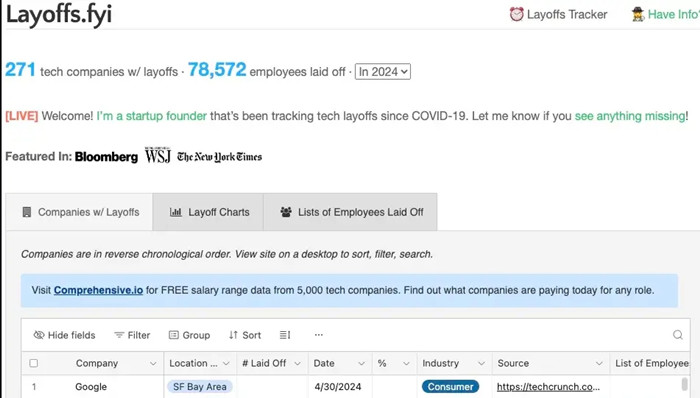
Task: Switch to the Layoff Charts tab
Action: pyautogui.click(x=208, y=212)
